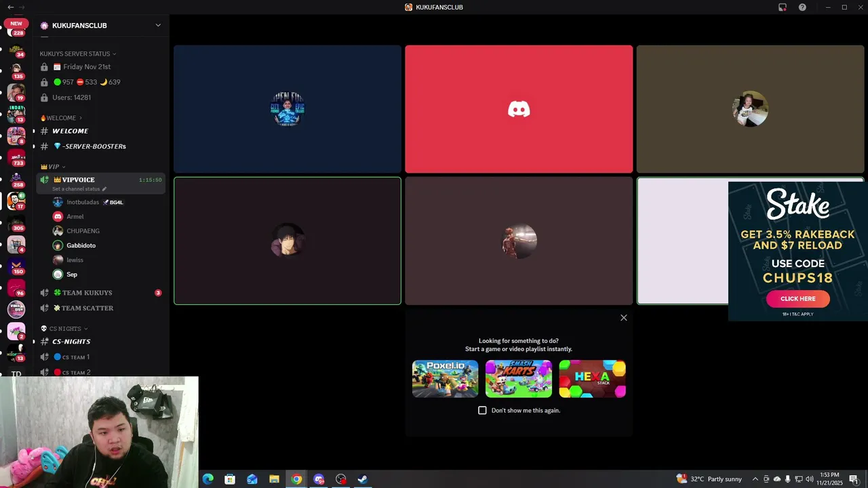This screenshot has height=488, width=868.
Task: Open the server with the 258 badge
Action: pos(16,180)
